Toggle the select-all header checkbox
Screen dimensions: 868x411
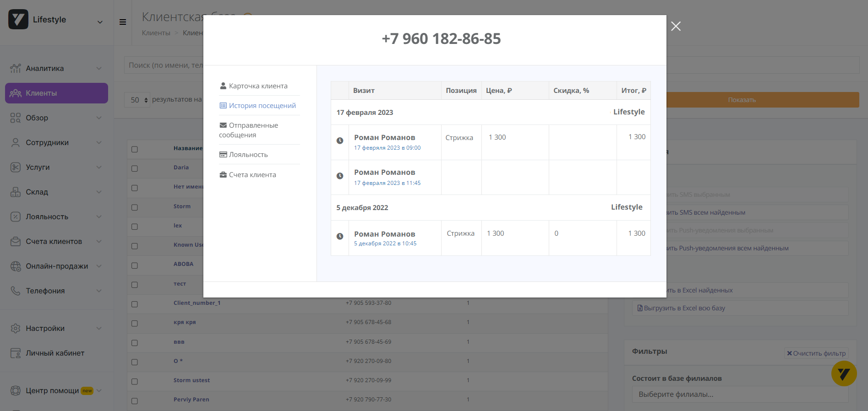pos(135,149)
